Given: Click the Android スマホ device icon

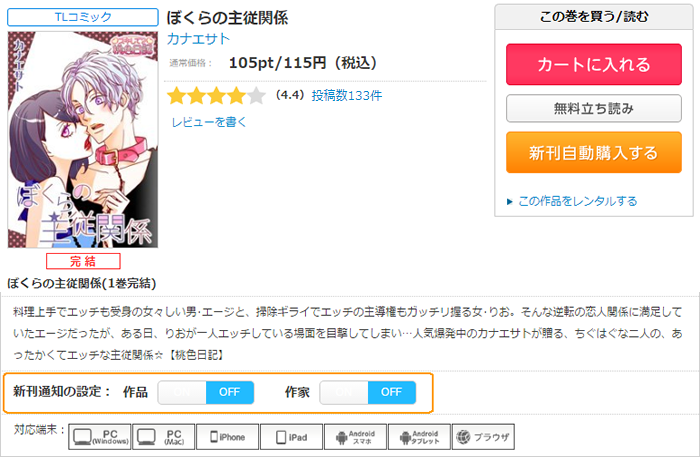Looking at the screenshot, I should (355, 437).
